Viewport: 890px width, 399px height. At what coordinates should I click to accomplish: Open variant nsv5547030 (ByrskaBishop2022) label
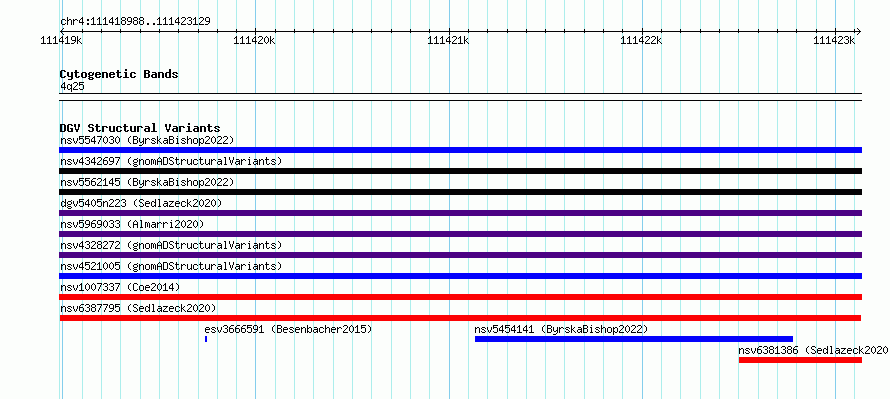(147, 140)
